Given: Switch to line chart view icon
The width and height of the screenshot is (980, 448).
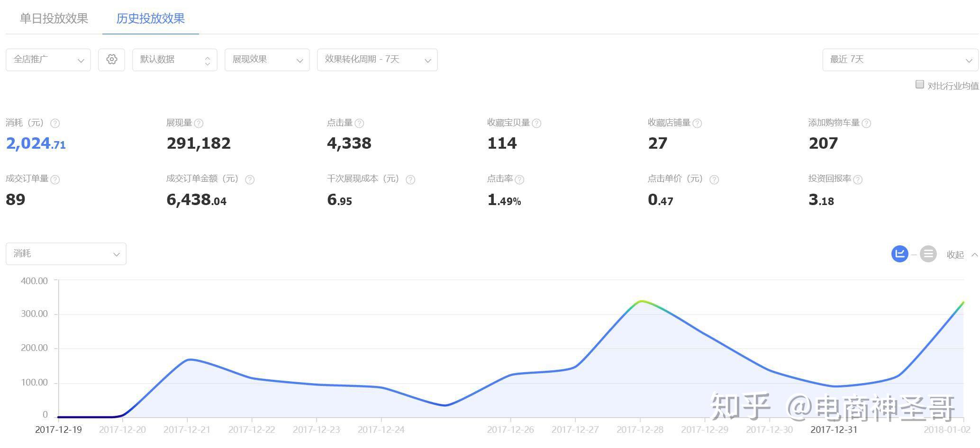Looking at the screenshot, I should click(899, 254).
